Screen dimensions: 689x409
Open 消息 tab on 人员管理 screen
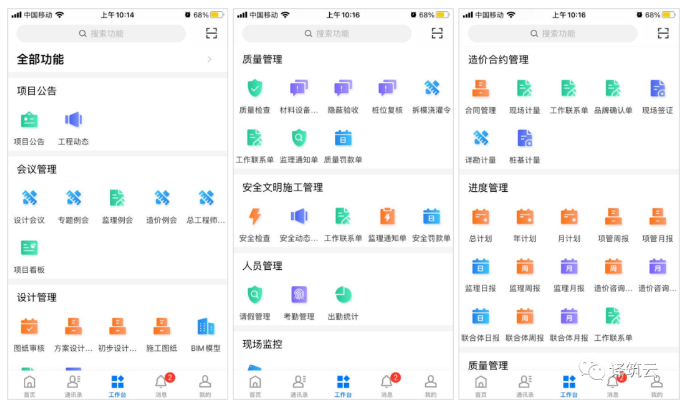point(388,386)
